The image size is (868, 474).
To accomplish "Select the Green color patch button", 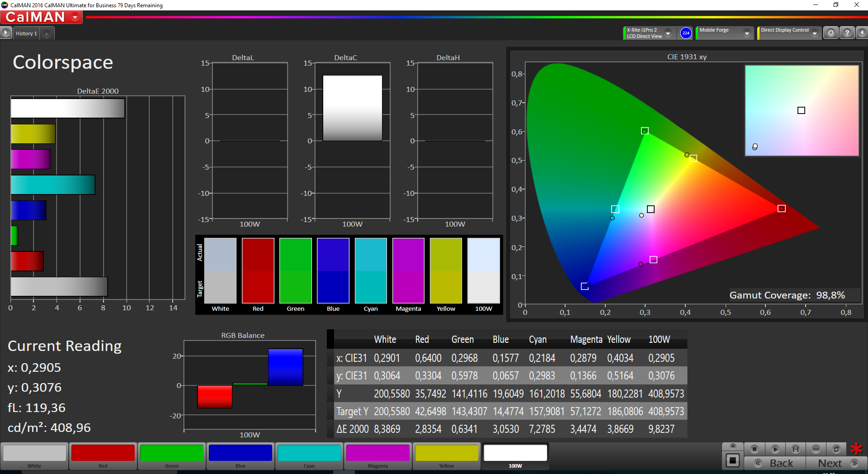I will (172, 456).
